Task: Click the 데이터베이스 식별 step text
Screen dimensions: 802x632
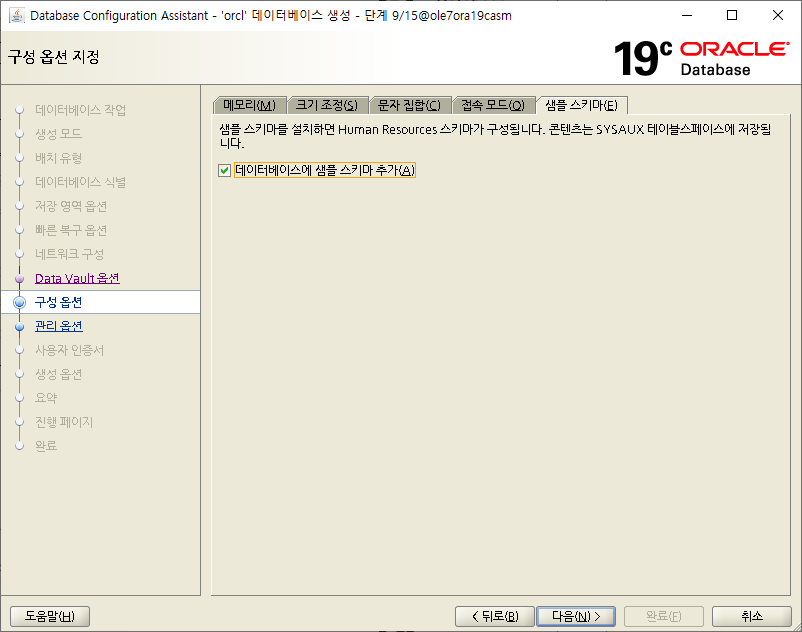Action: pos(80,182)
